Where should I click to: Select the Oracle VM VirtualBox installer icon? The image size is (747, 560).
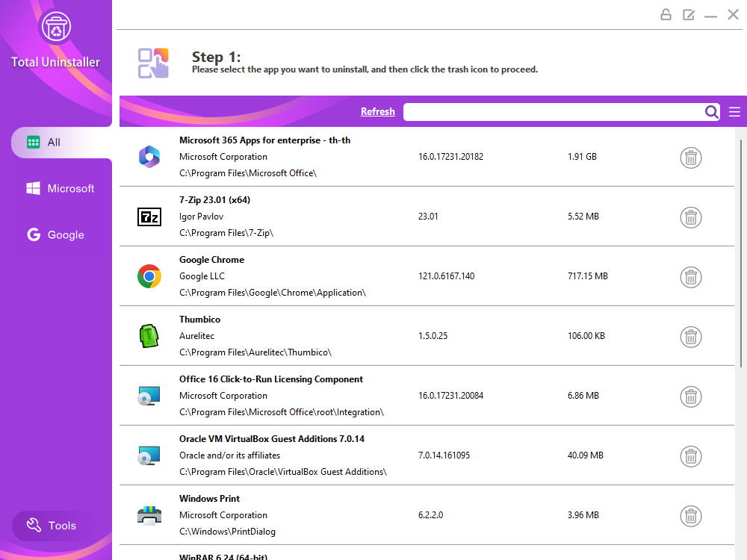pyautogui.click(x=149, y=455)
